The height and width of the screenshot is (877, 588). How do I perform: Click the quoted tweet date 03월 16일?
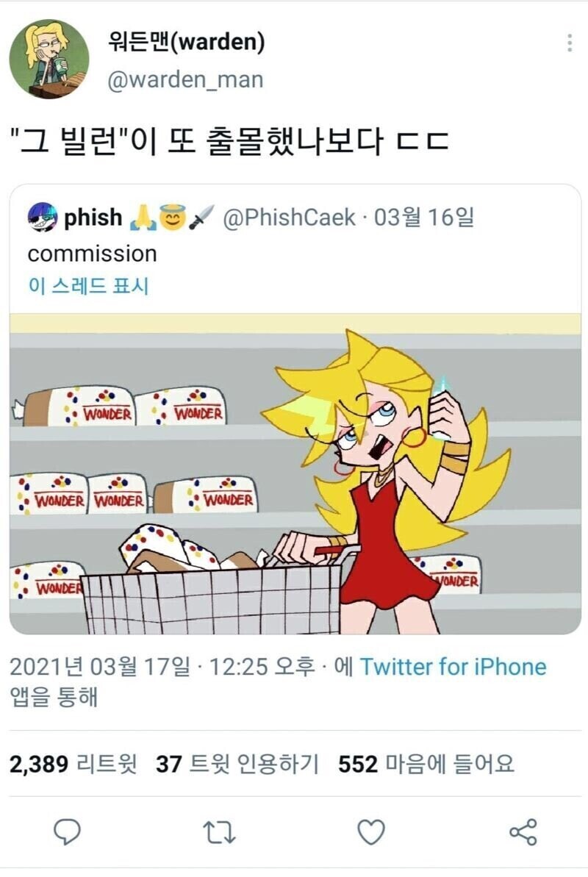(423, 218)
